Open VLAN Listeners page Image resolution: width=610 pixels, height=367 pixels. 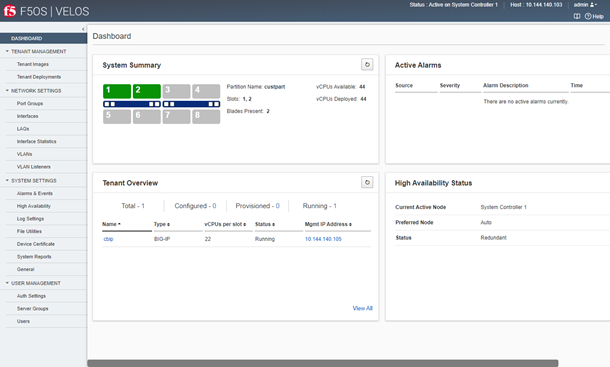point(33,167)
